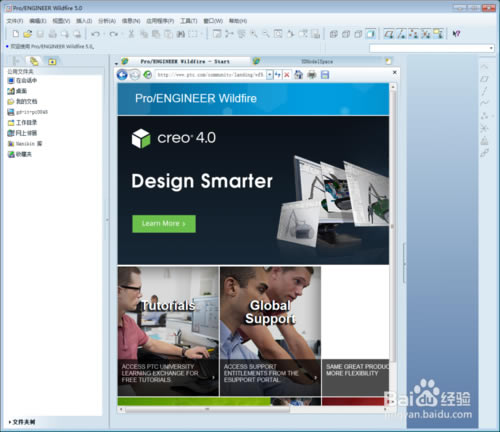The height and width of the screenshot is (432, 500).
Task: Switch to the 3DModelSpace browser tab
Action: [x=317, y=61]
